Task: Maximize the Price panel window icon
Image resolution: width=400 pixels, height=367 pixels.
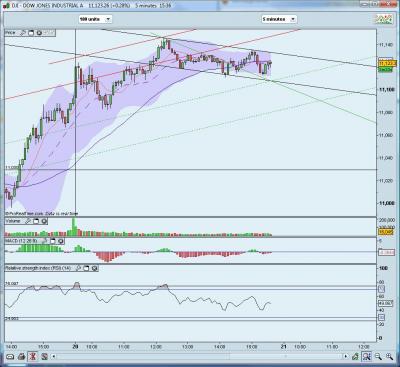Action: (x=31, y=33)
